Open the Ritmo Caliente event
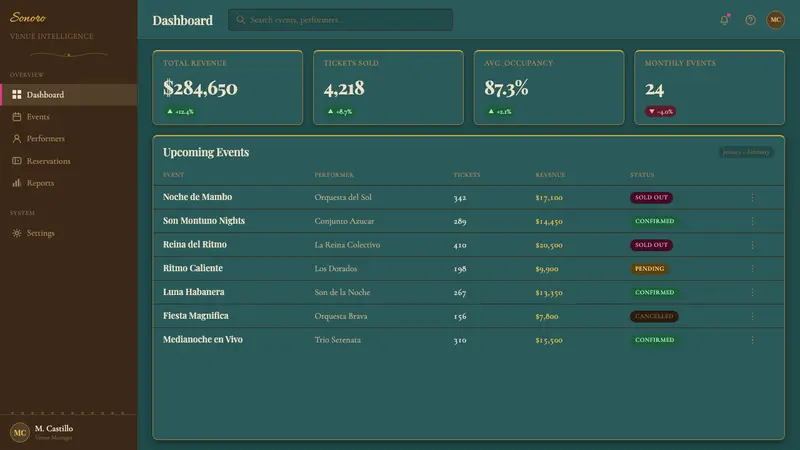Screen dimensions: 800x450 pyautogui.click(x=193, y=268)
